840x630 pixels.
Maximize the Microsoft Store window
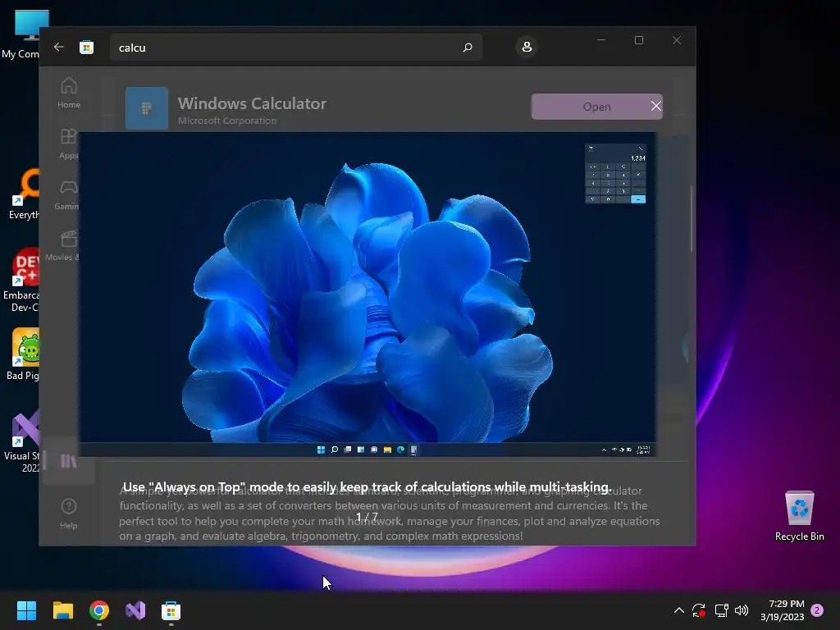click(638, 40)
